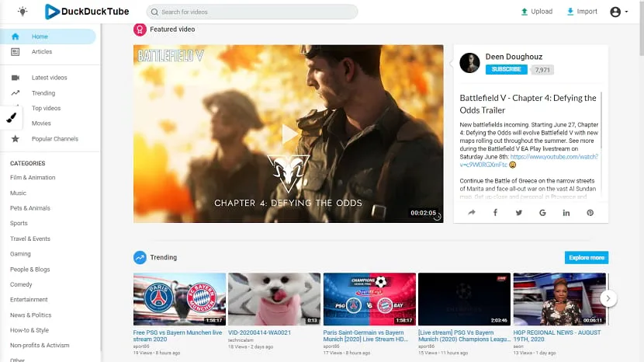
Task: Open the user account dropdown
Action: pyautogui.click(x=619, y=12)
